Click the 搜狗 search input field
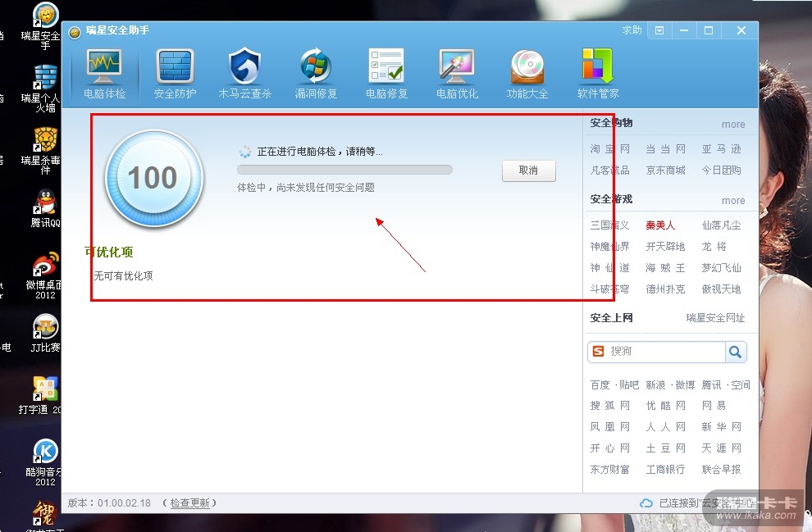This screenshot has height=532, width=812. [x=665, y=352]
